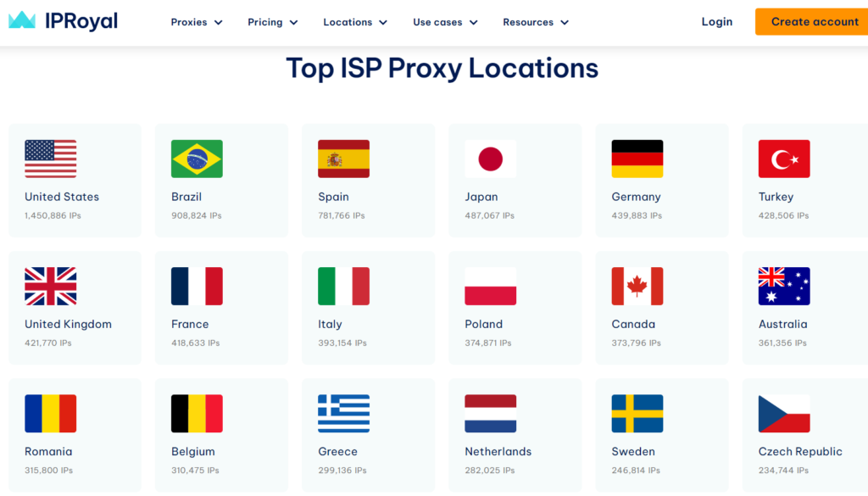Select the Japan flag icon

(491, 159)
